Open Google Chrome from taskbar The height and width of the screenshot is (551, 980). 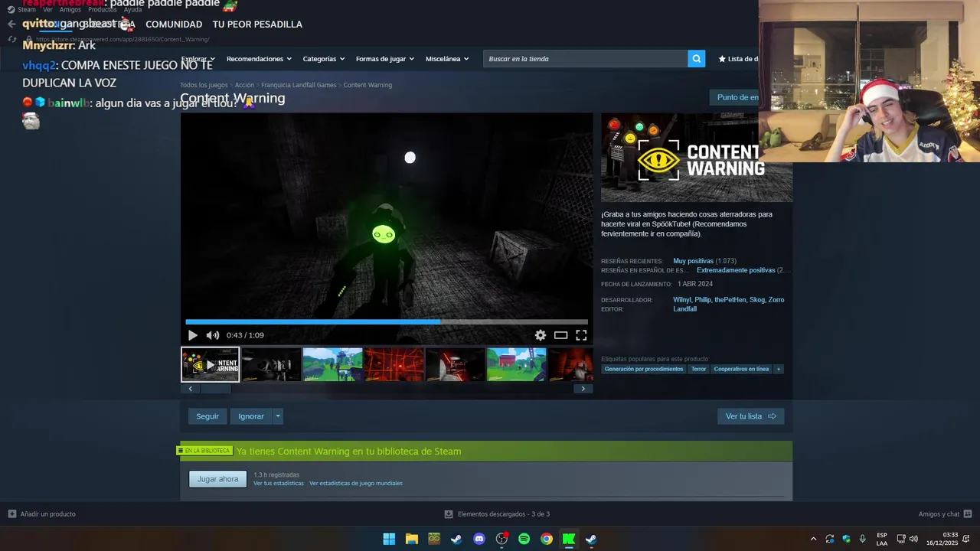point(546,539)
